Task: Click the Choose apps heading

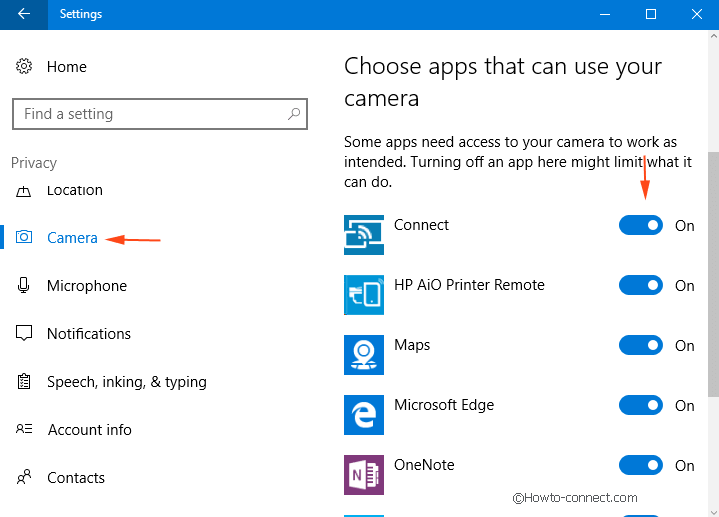Action: click(503, 82)
